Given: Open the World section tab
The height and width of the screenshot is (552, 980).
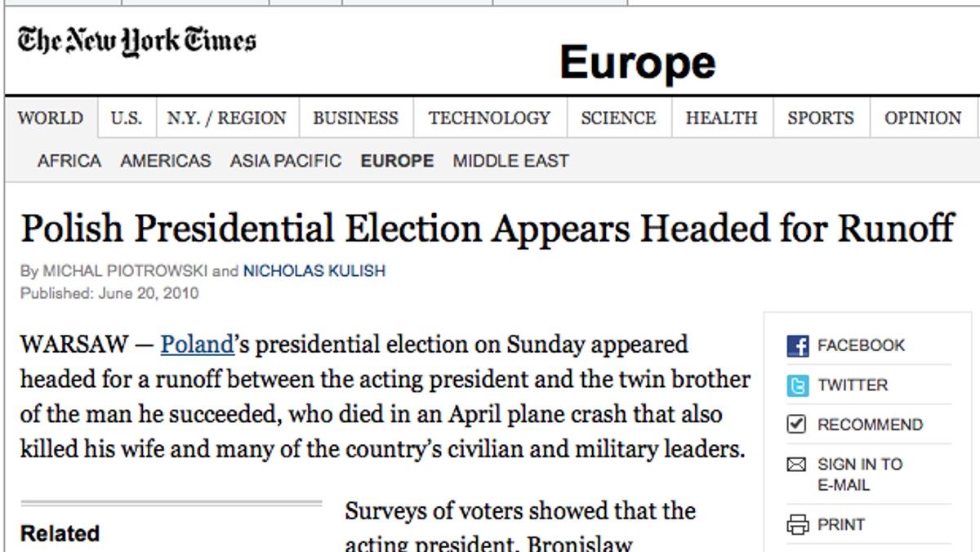Looking at the screenshot, I should (51, 118).
